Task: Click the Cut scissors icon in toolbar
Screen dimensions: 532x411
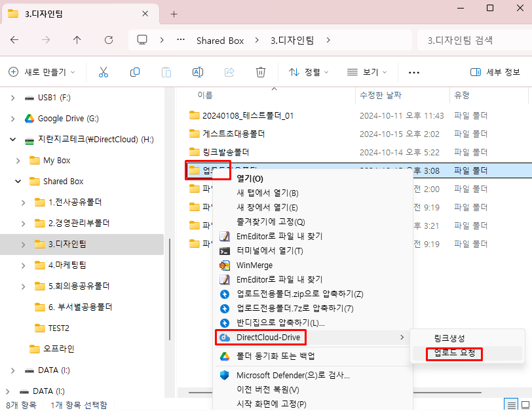Action: (103, 72)
